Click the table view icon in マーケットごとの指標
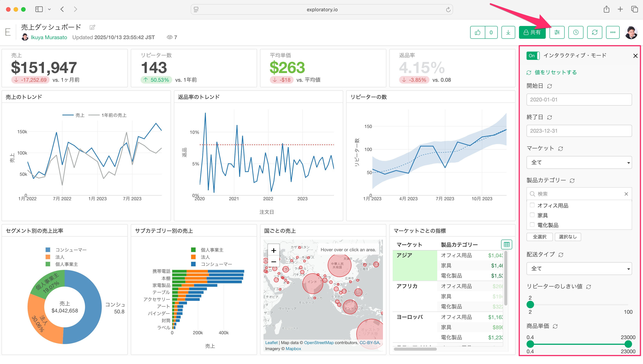 click(x=507, y=244)
